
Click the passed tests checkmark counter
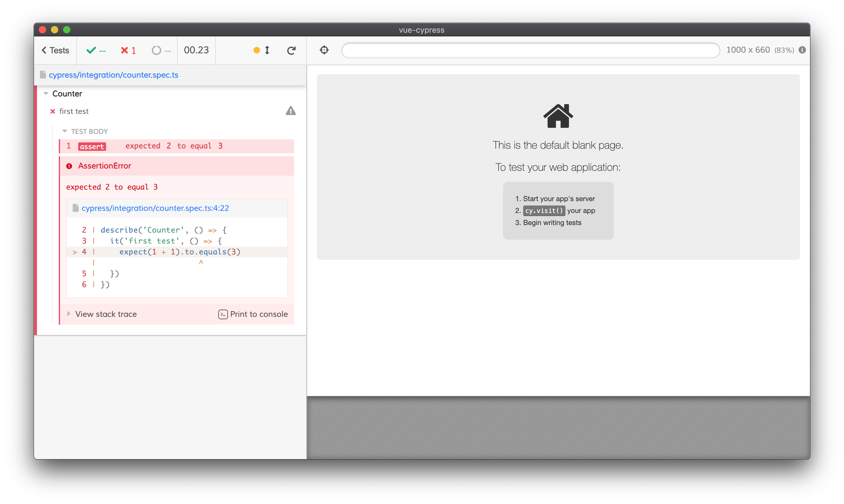tap(96, 50)
